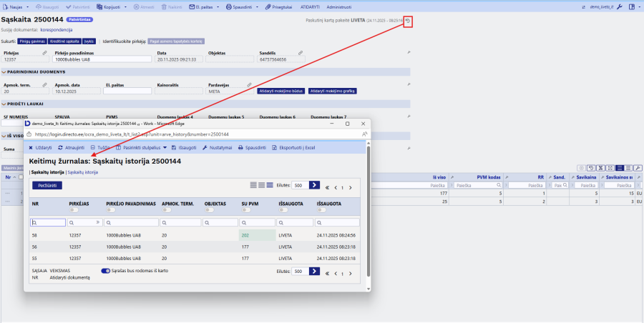Open the korespondencija related document link
The height and width of the screenshot is (323, 644).
tap(57, 30)
